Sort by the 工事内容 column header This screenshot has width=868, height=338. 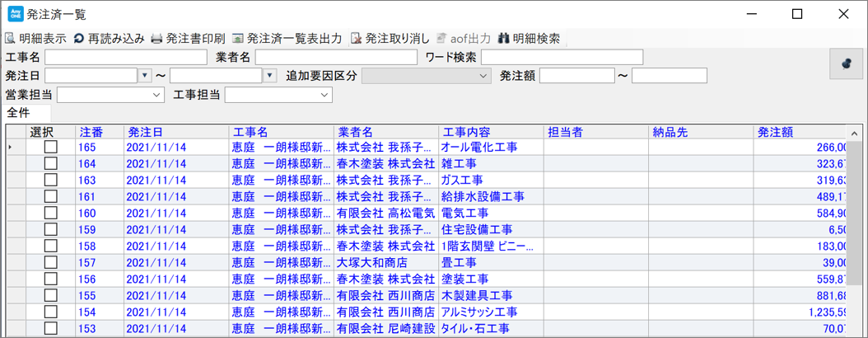(491, 132)
